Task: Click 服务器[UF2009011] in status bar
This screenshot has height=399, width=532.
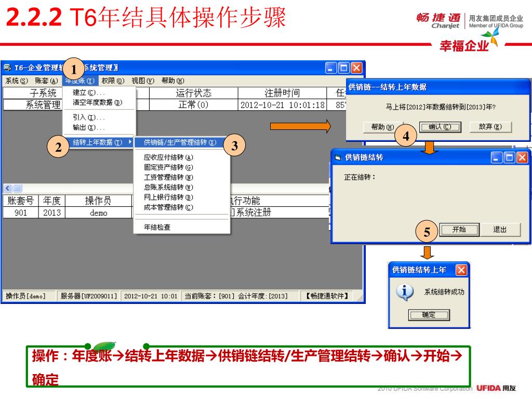Action: (88, 296)
